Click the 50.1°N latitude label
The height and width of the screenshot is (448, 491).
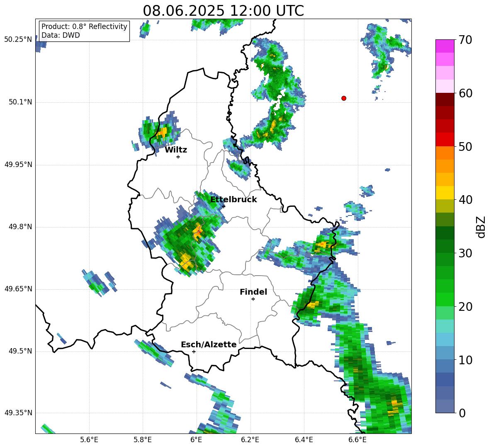(21, 102)
